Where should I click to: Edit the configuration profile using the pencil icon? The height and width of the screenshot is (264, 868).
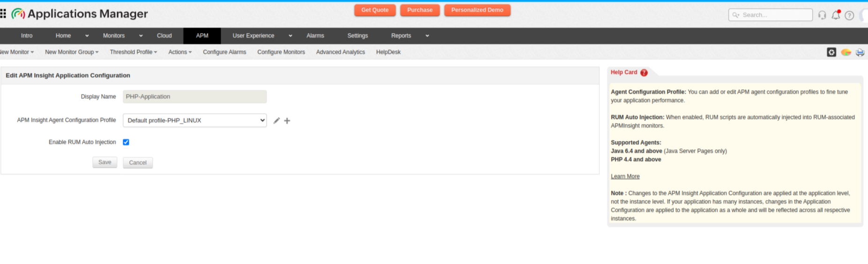point(277,121)
